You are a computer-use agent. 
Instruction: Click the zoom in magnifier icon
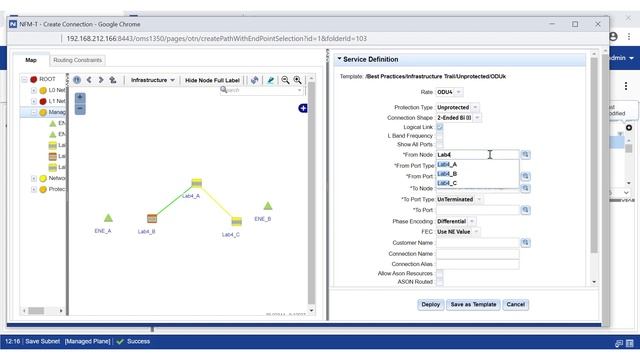pos(298,80)
